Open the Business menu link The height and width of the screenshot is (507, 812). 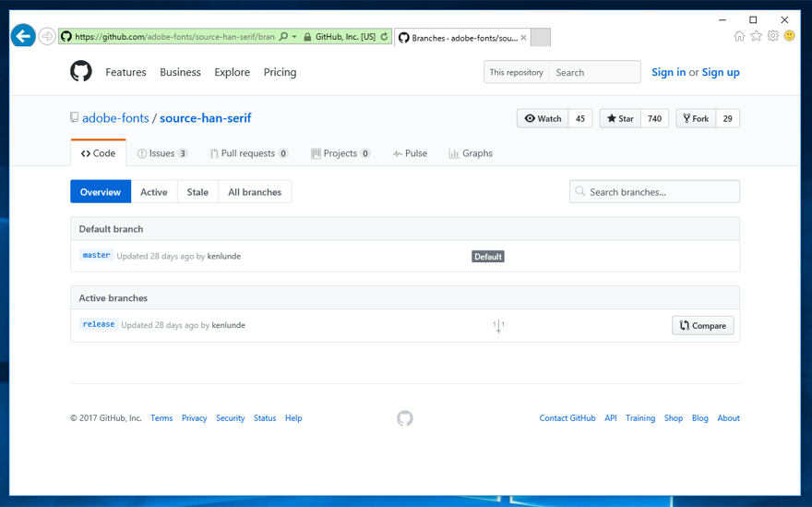[x=180, y=72]
